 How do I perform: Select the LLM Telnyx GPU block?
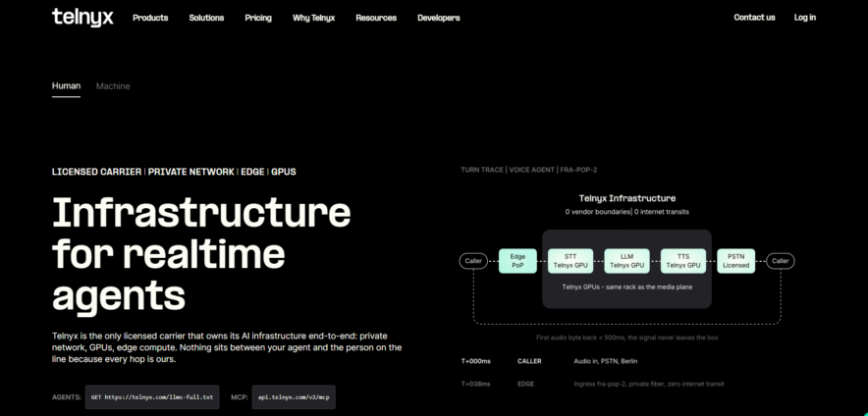tap(626, 261)
